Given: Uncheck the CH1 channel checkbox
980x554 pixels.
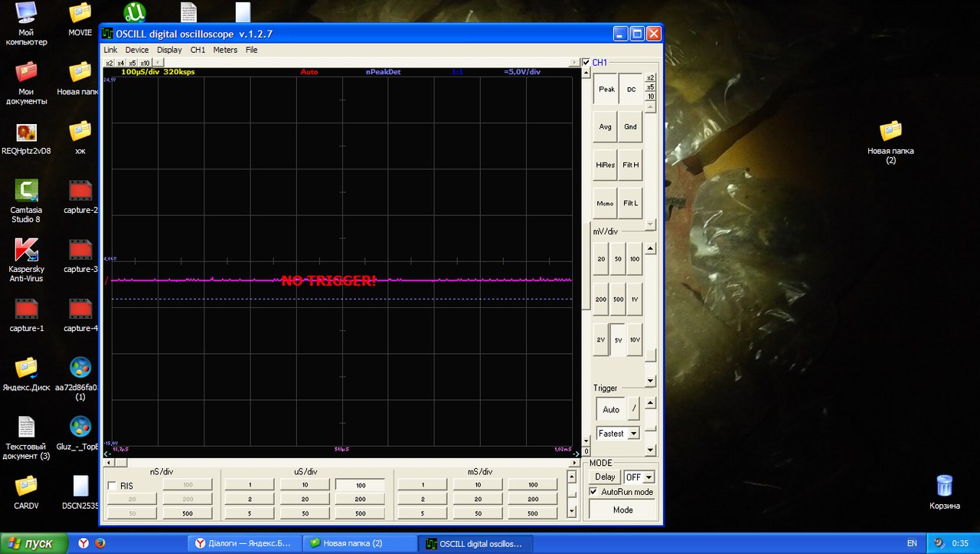Looking at the screenshot, I should 586,63.
